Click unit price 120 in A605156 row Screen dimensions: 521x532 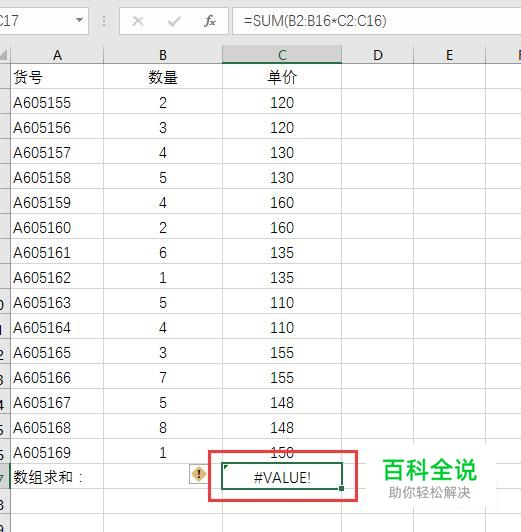point(282,127)
